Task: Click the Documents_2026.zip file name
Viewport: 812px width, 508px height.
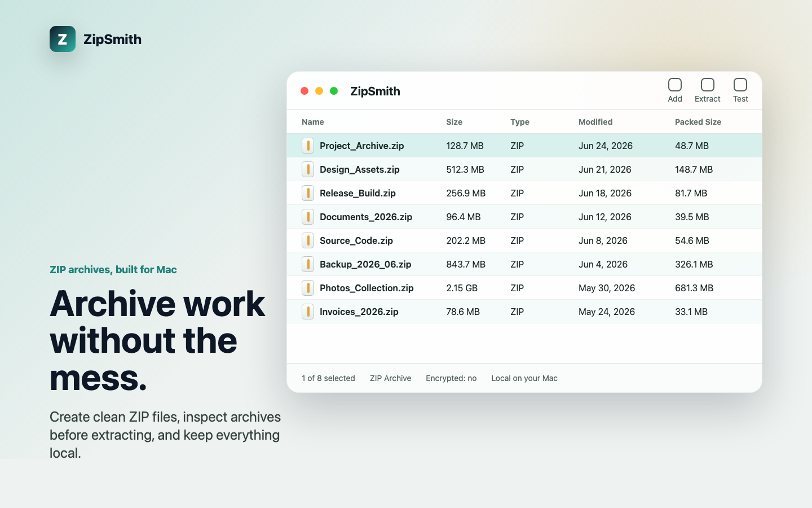Action: 366,217
